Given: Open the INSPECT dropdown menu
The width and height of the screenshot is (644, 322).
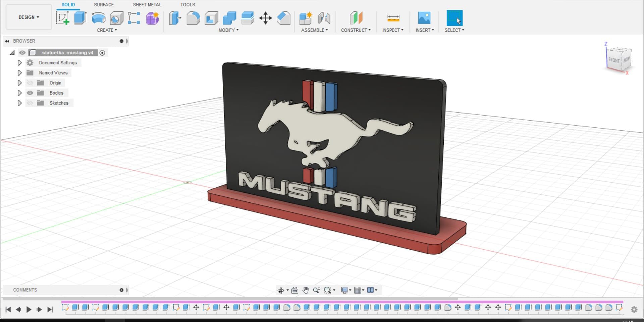Looking at the screenshot, I should (393, 30).
